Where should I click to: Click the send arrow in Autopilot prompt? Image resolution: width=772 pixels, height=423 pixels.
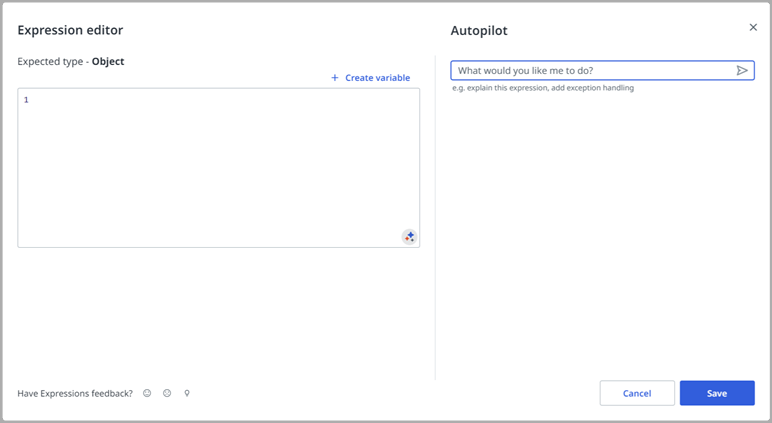click(x=742, y=71)
